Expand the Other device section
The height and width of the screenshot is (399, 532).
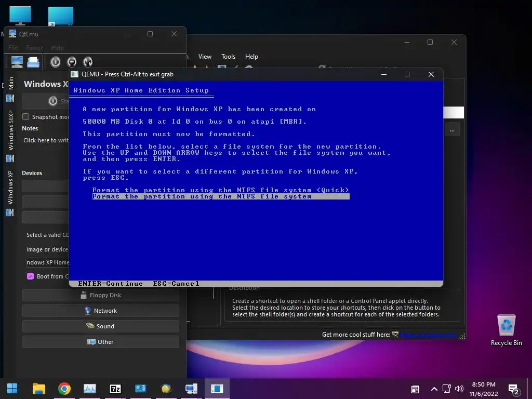point(100,342)
